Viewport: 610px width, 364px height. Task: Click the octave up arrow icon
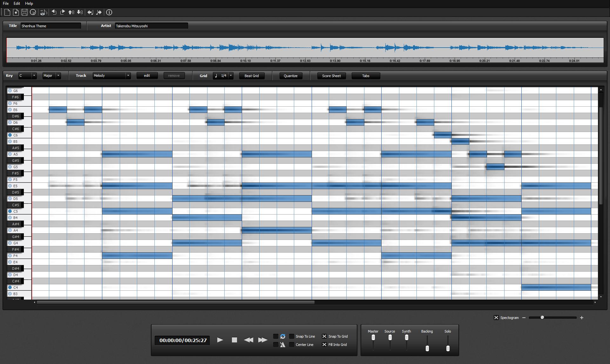pos(71,12)
